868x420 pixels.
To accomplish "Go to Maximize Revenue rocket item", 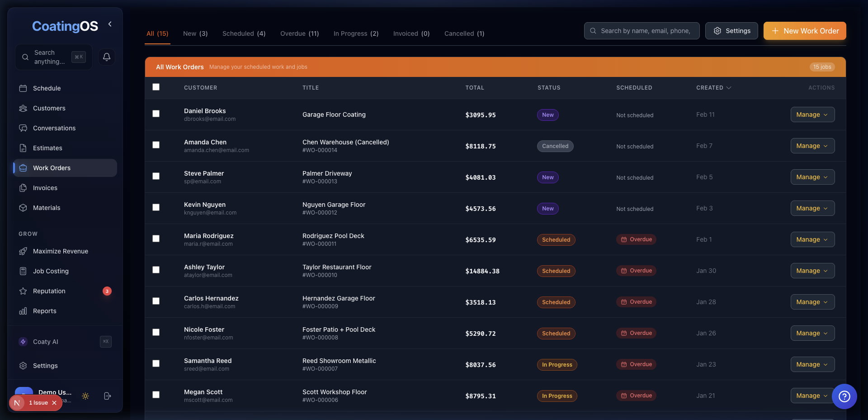I will pos(60,251).
